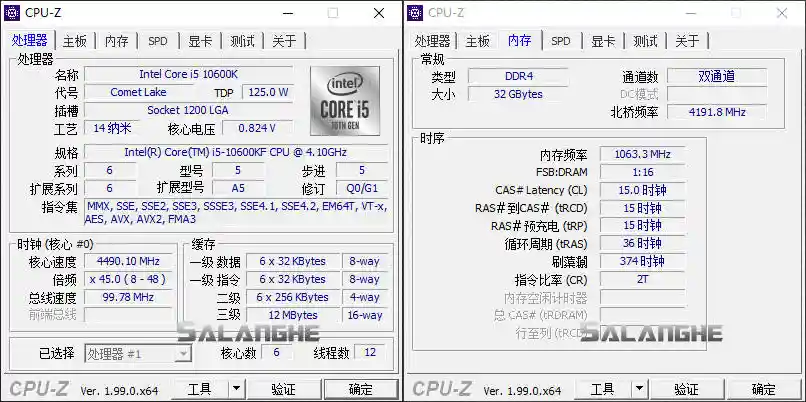Close the left CPU-Z window

click(379, 13)
